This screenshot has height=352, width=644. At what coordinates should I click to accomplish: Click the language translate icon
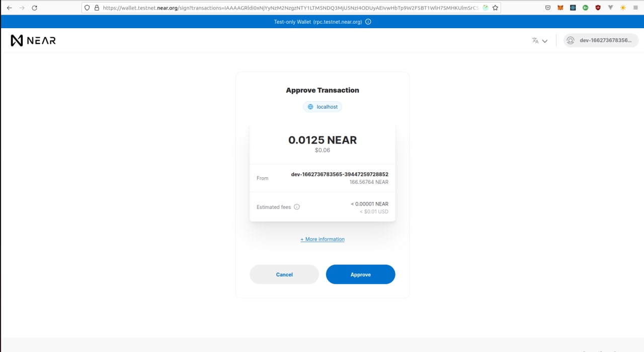pyautogui.click(x=535, y=41)
